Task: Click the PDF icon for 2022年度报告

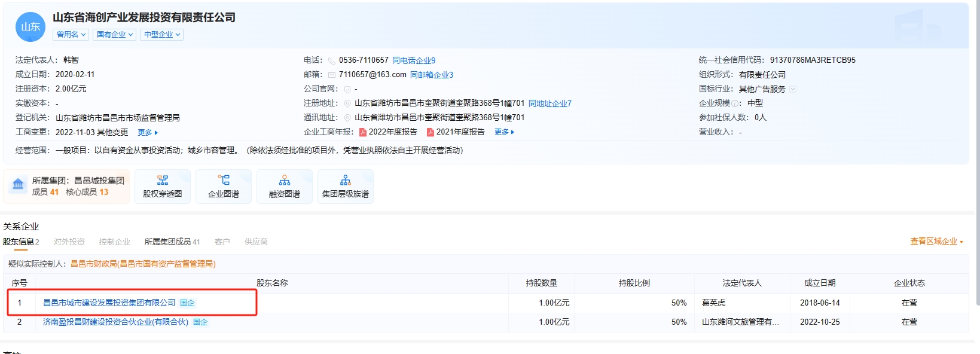Action: pyautogui.click(x=363, y=132)
